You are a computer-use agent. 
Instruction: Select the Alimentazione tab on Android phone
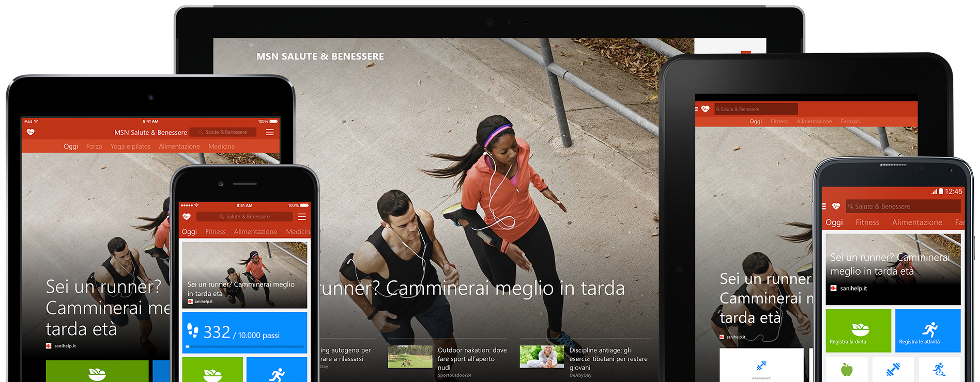(917, 222)
